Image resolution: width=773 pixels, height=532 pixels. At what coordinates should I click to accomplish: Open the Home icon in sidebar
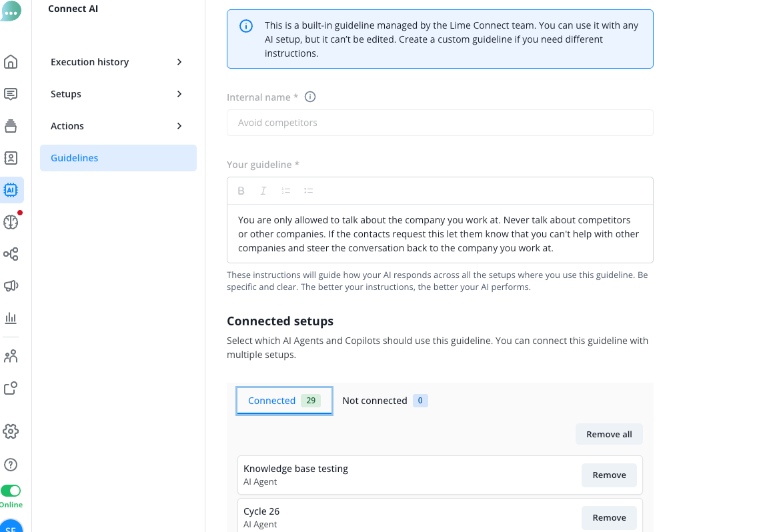pos(11,62)
